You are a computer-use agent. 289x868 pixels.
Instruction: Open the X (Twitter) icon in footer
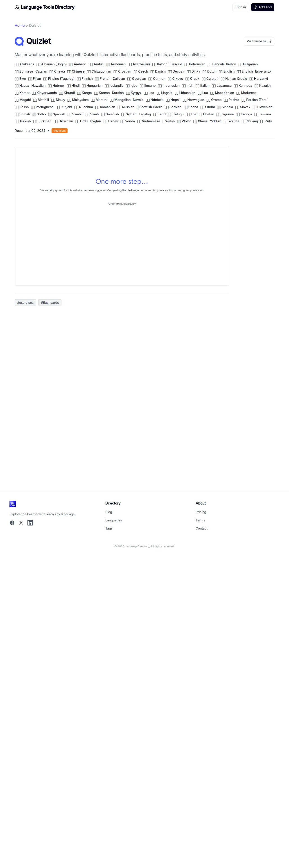[21, 523]
